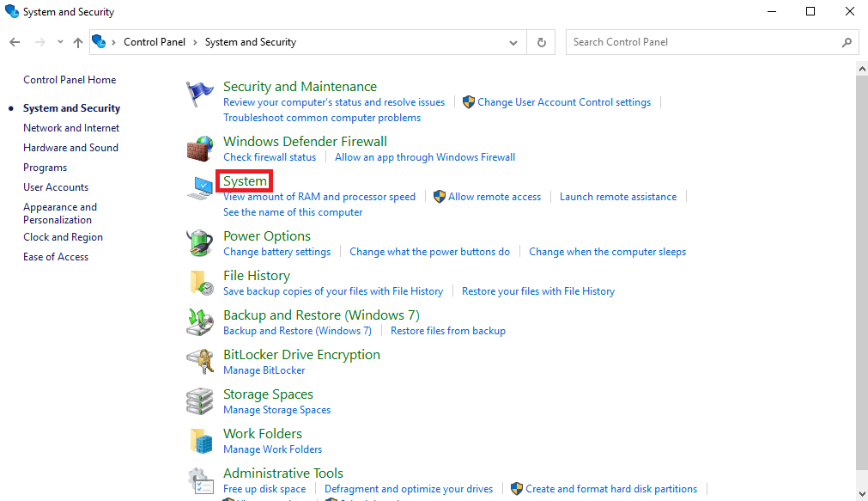The height and width of the screenshot is (501, 868).
Task: Click View amount of RAM and processor speed
Action: click(319, 197)
